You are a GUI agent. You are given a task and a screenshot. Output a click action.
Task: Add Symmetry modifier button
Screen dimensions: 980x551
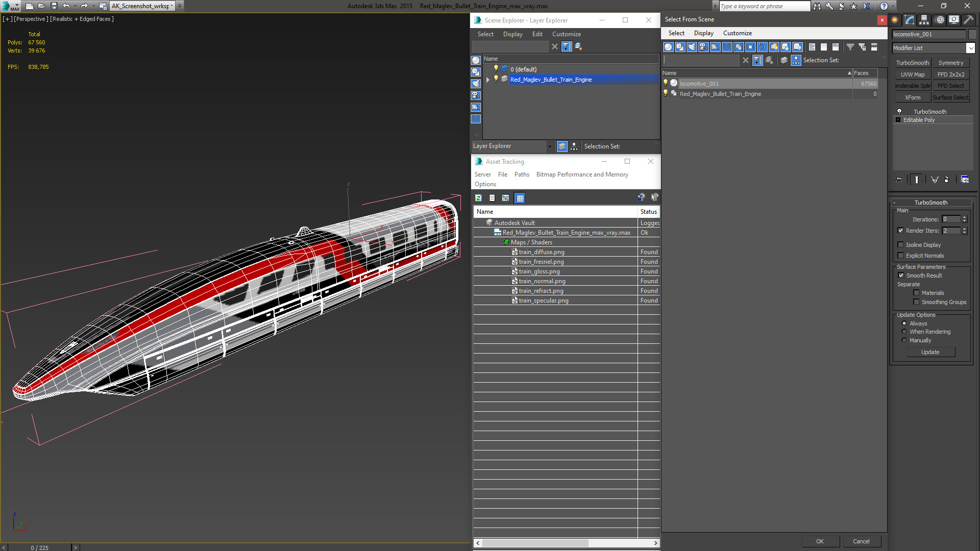[951, 63]
